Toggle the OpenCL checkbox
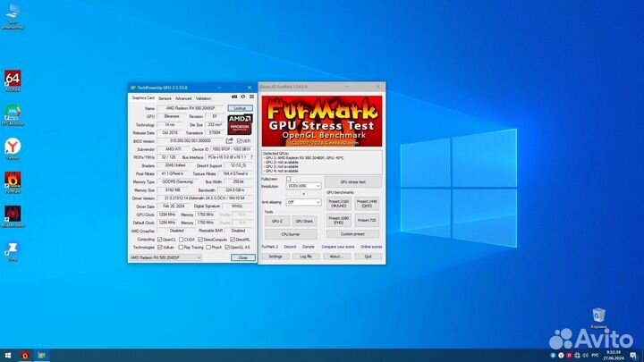The width and height of the screenshot is (644, 362). (x=160, y=240)
